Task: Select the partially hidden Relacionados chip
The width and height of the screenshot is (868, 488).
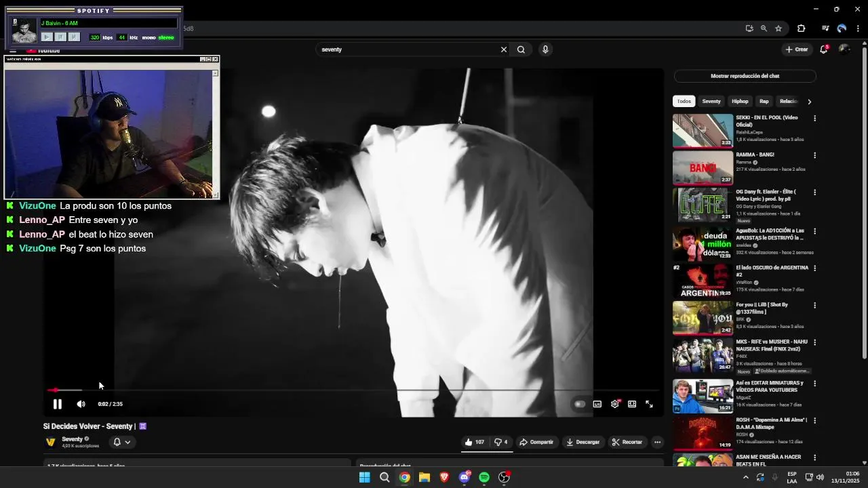Action: point(789,101)
